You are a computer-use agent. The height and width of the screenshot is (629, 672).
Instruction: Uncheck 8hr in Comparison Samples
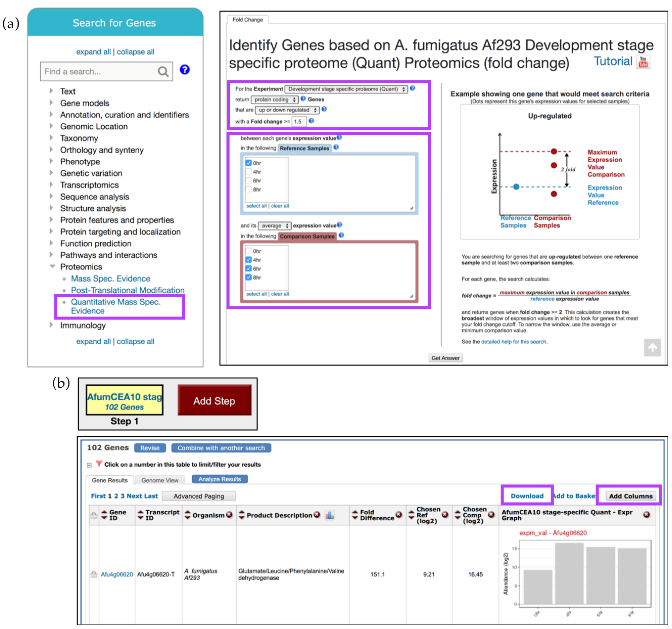tap(249, 277)
